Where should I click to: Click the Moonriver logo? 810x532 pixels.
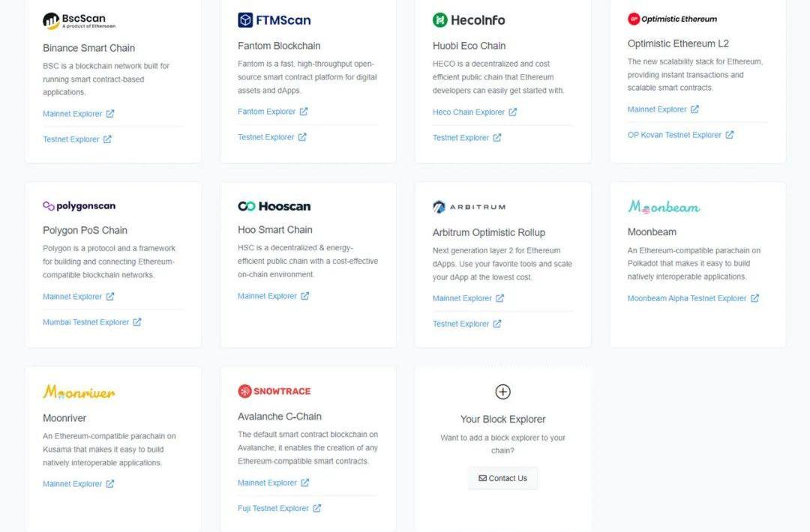coord(79,392)
